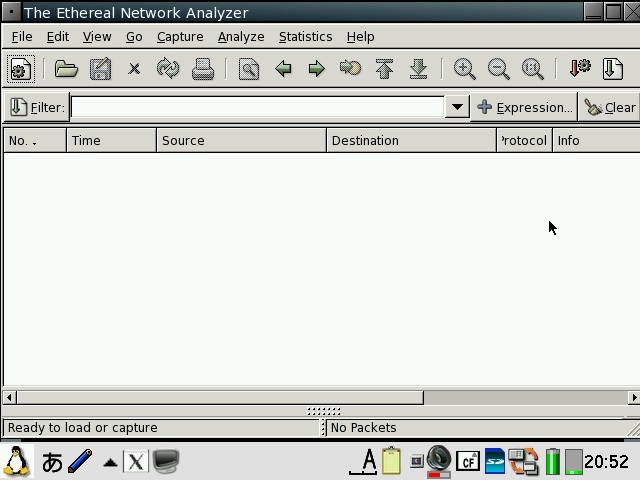Click the Print packets icon
640x480 pixels.
pyautogui.click(x=203, y=69)
